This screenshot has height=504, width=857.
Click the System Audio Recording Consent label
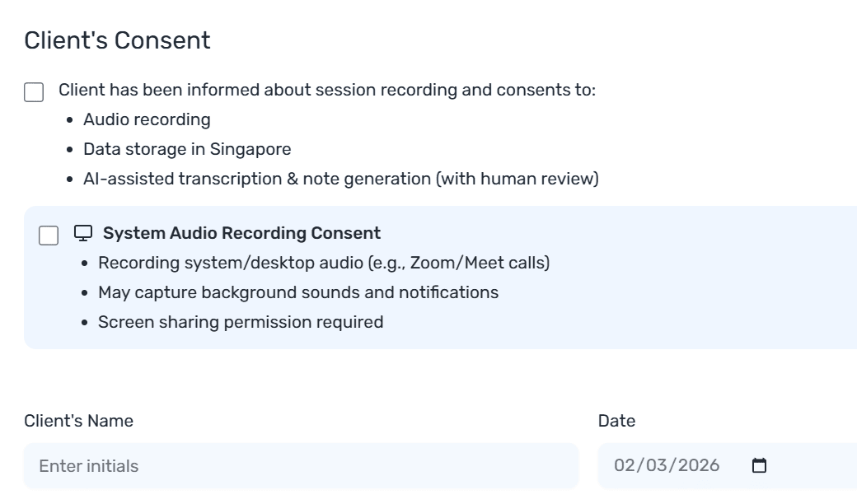point(241,233)
